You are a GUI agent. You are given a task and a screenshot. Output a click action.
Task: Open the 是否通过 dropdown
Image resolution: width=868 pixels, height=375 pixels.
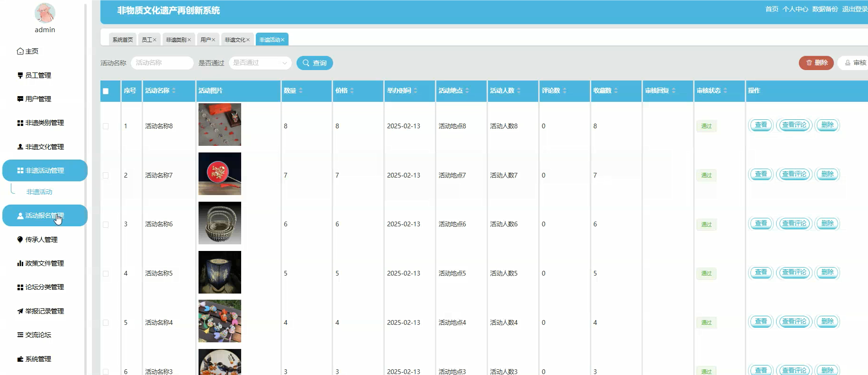click(260, 63)
